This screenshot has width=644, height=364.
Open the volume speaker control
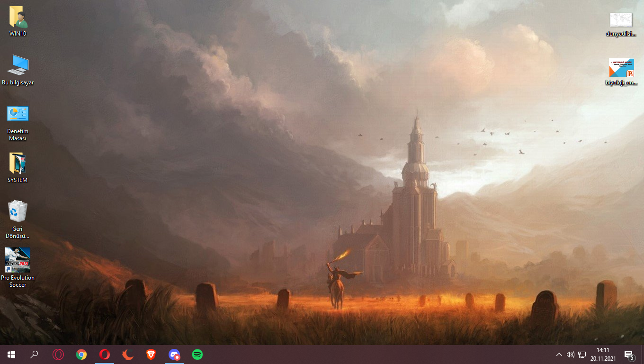[570, 355]
